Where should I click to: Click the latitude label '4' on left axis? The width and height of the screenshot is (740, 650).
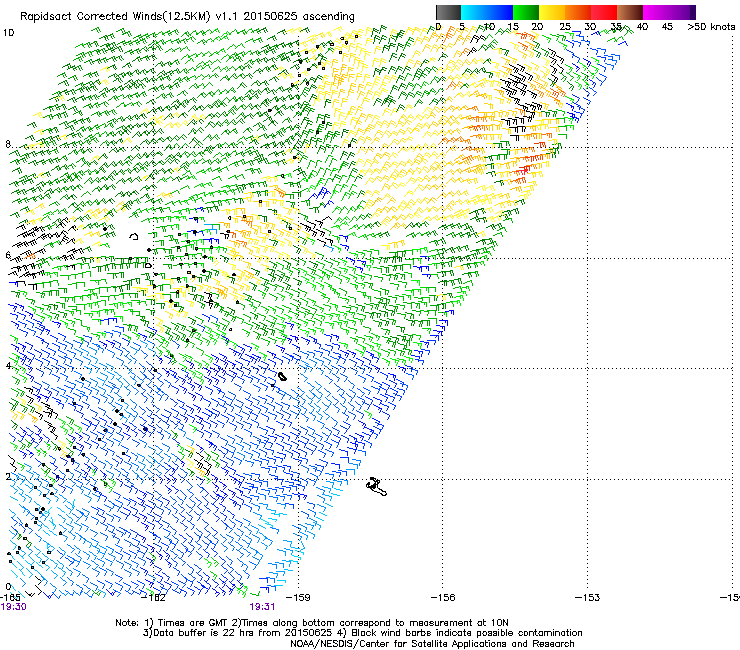[x=8, y=366]
